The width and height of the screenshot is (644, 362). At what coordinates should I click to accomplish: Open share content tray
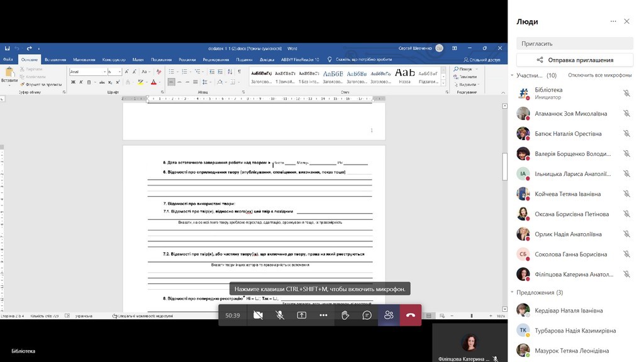pos(301,315)
